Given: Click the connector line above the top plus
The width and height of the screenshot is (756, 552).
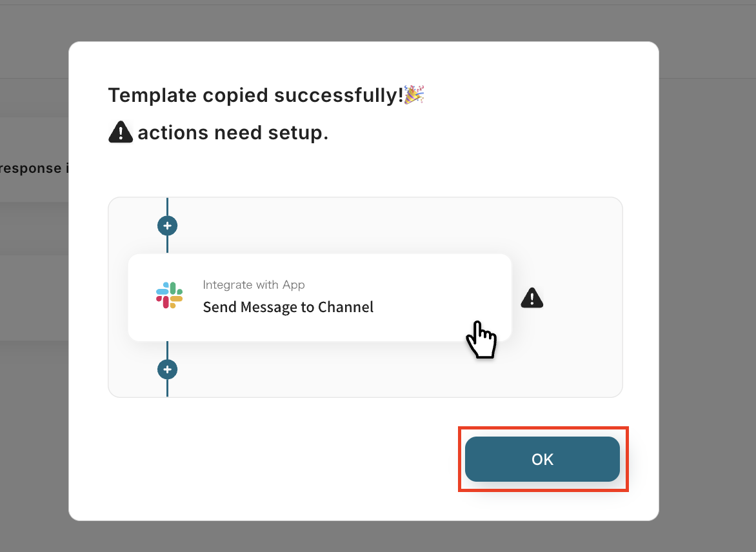Looking at the screenshot, I should (x=167, y=206).
